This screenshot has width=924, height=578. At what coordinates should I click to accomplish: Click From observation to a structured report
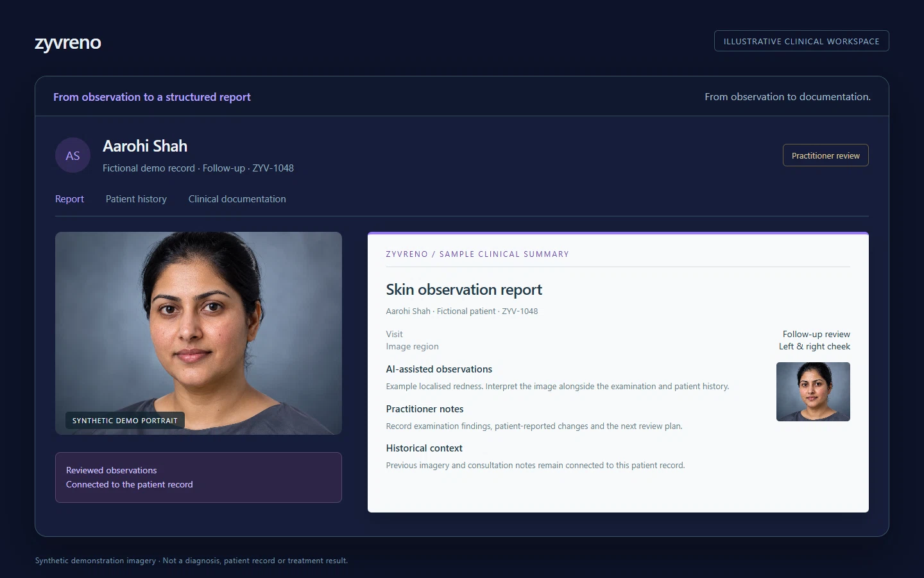point(152,97)
